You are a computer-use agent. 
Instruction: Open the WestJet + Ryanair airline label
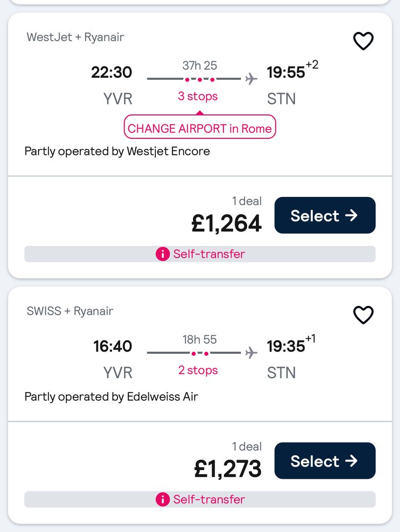pyautogui.click(x=75, y=37)
